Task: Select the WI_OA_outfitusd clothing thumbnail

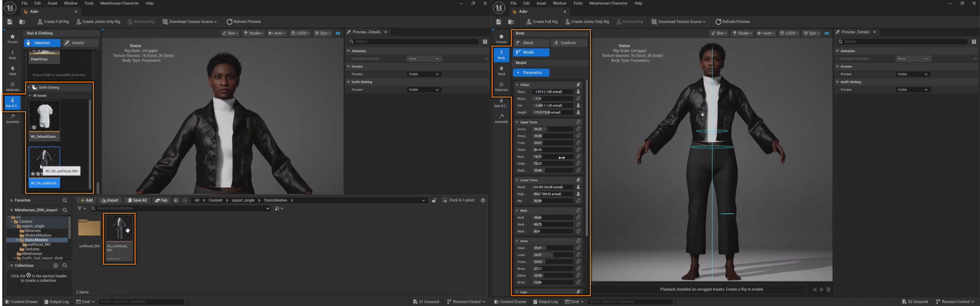Action: coord(44,167)
